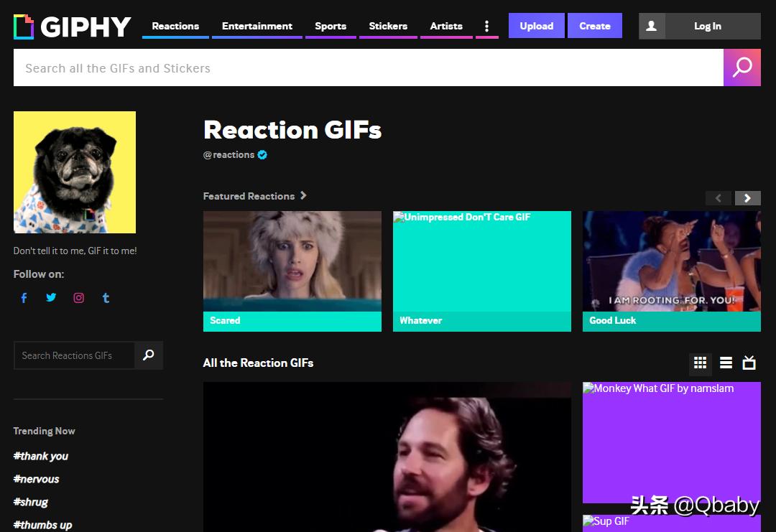Open the Instagram follow link
The width and height of the screenshot is (776, 532).
point(79,298)
